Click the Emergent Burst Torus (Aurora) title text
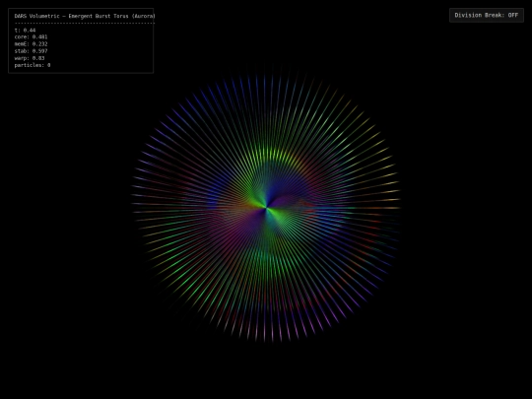Screen dimensions: 532x399 point(111,16)
